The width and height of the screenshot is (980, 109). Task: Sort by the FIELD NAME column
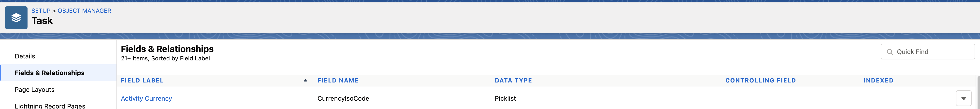pyautogui.click(x=337, y=81)
